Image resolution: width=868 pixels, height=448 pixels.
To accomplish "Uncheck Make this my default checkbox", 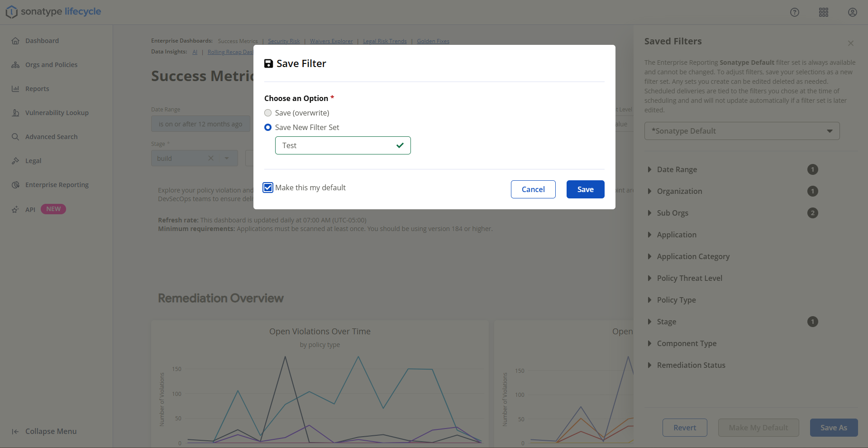I will click(x=268, y=188).
